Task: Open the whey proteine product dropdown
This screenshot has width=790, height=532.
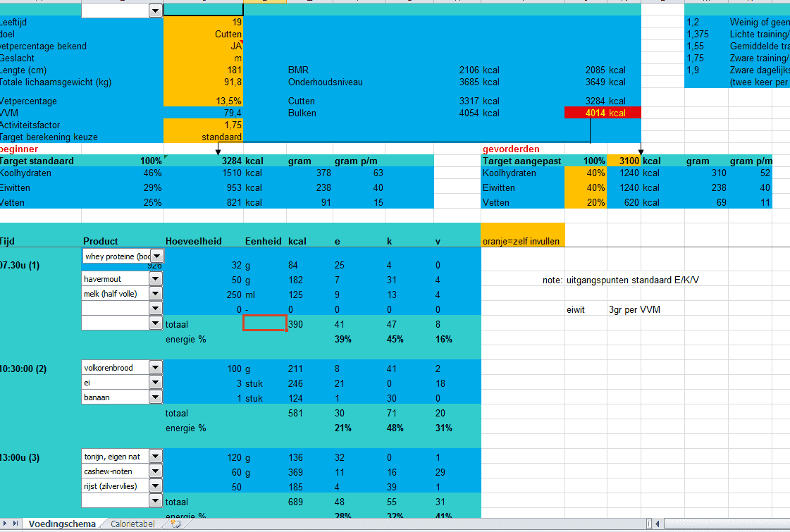Action: coord(156,256)
